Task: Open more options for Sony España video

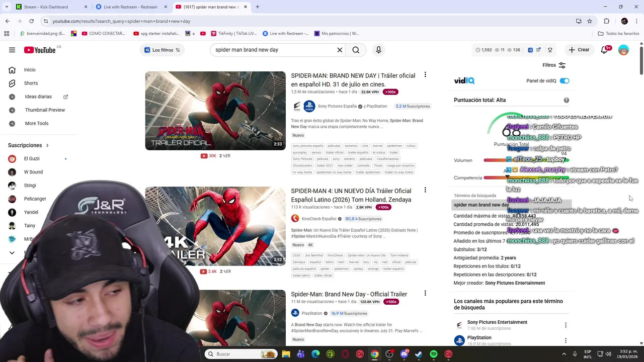Action: point(425,75)
